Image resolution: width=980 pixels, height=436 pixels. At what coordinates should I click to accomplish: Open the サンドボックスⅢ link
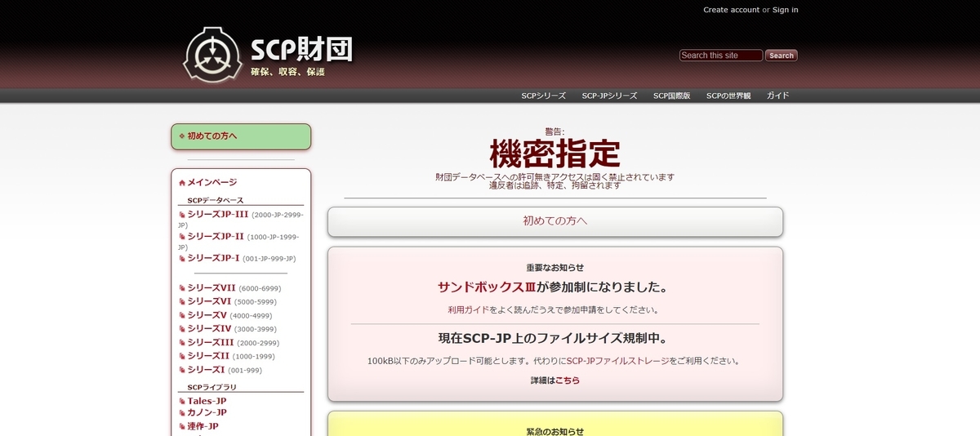pyautogui.click(x=487, y=287)
